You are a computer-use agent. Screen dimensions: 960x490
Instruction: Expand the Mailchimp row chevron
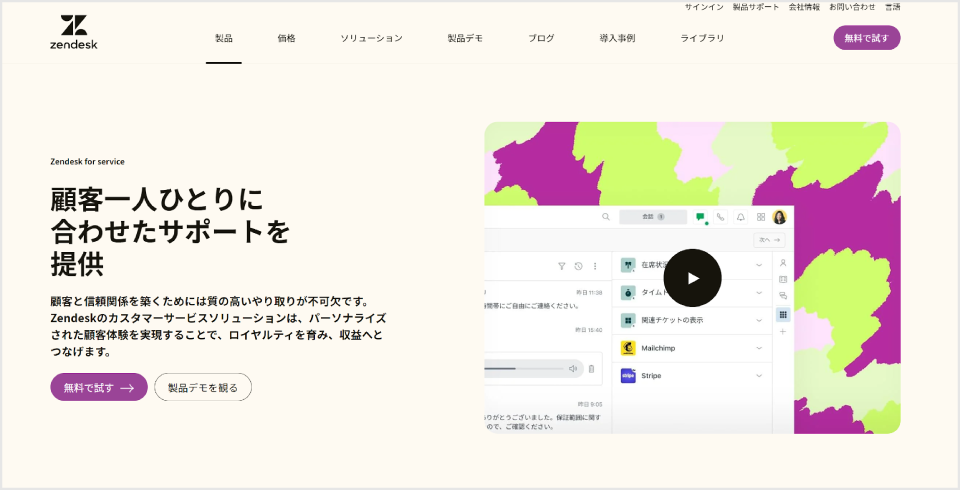pos(759,348)
